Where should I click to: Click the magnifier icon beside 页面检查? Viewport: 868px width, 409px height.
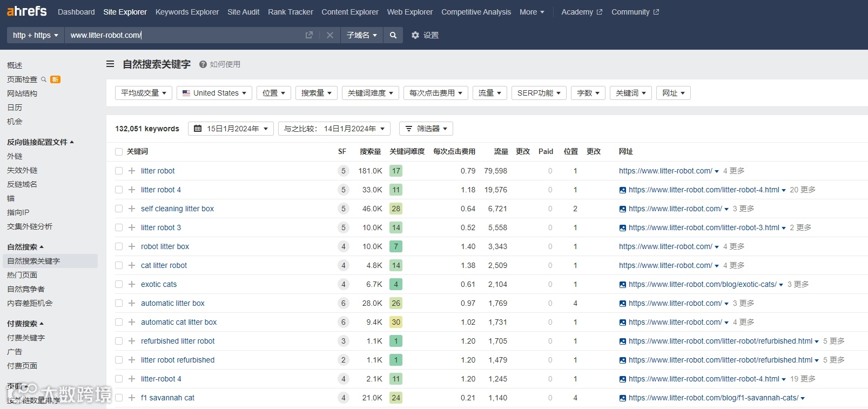click(44, 79)
